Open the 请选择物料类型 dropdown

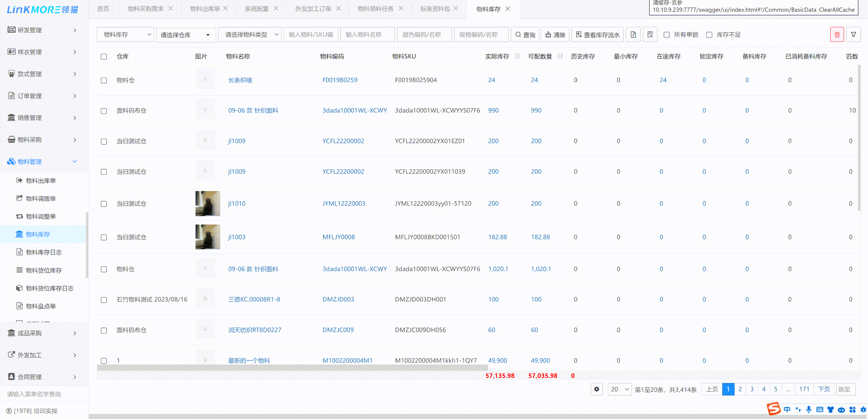[250, 35]
